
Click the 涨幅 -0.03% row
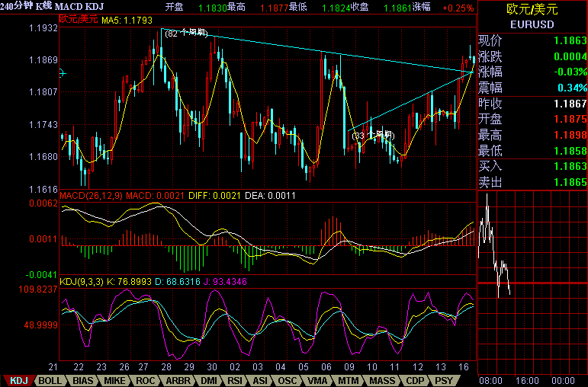point(532,72)
